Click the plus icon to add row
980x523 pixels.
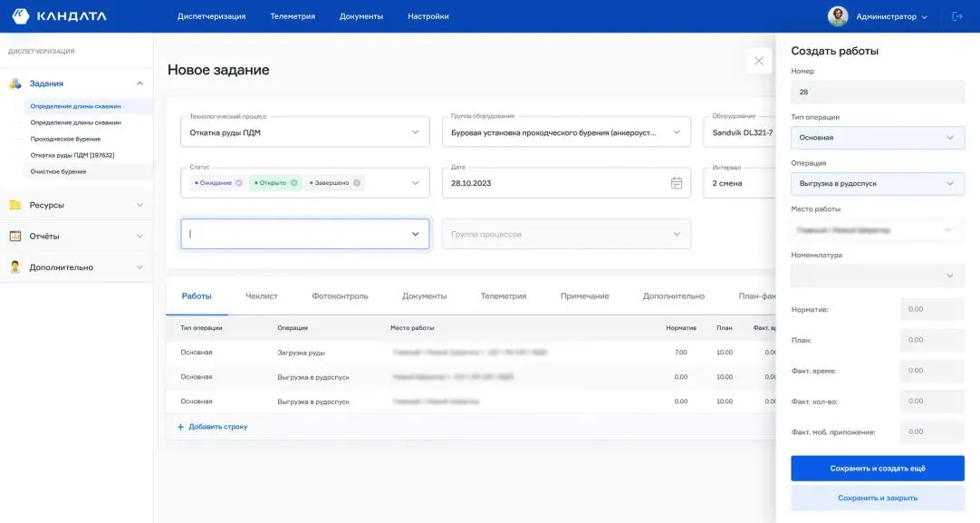pyautogui.click(x=180, y=427)
